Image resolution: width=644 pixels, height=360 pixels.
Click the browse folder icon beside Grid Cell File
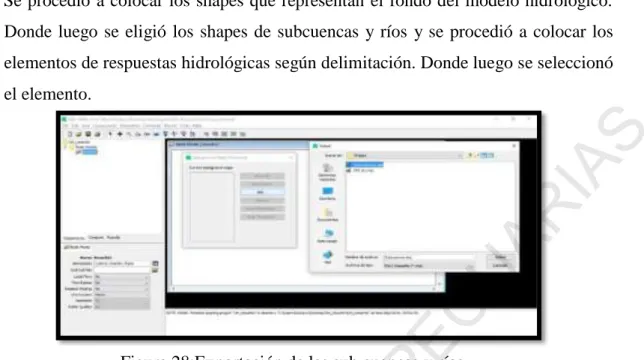coord(155,270)
